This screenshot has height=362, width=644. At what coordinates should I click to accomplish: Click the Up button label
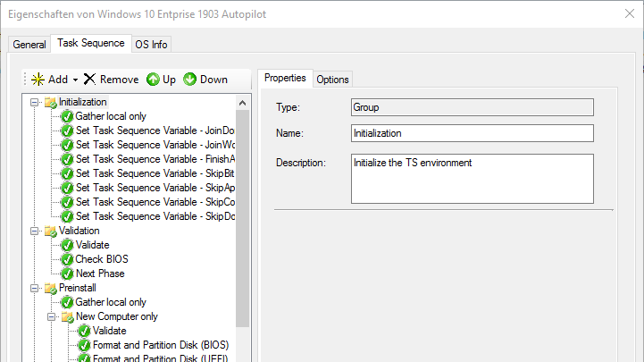(x=169, y=80)
